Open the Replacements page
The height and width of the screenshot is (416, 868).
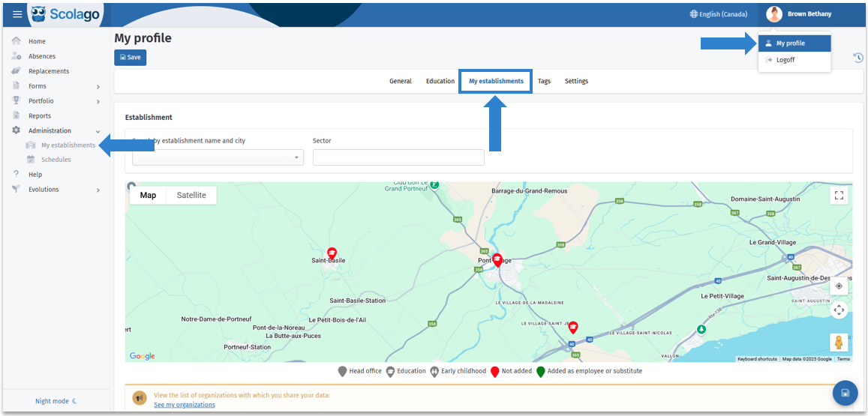[49, 70]
